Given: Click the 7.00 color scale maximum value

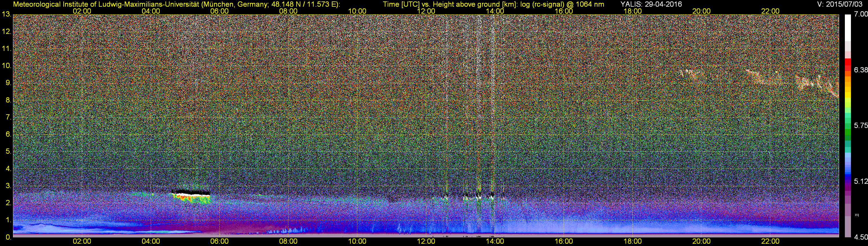Looking at the screenshot, I should [x=861, y=14].
